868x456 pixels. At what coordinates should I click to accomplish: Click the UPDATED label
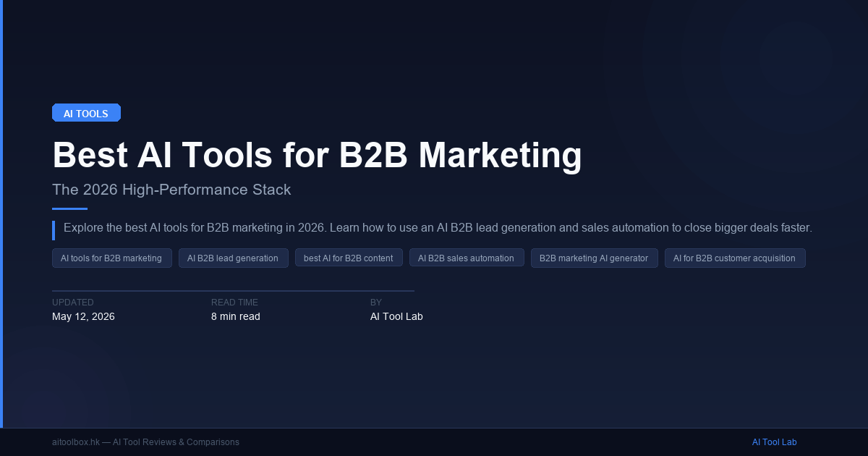(73, 303)
